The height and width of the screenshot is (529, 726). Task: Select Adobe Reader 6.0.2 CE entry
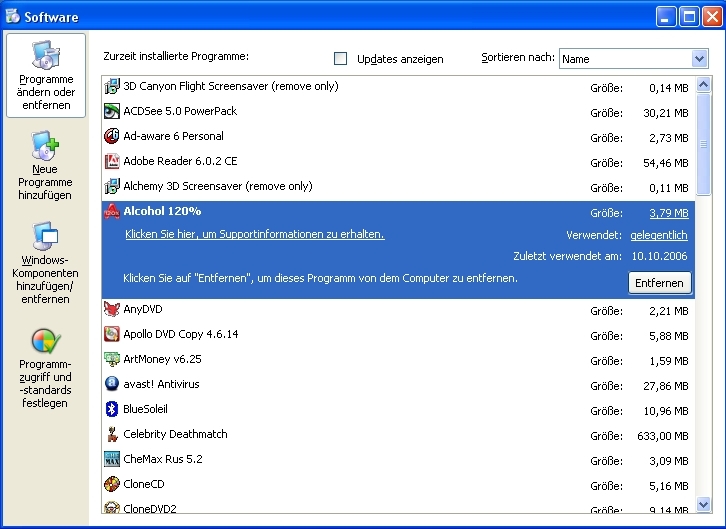tap(398, 162)
